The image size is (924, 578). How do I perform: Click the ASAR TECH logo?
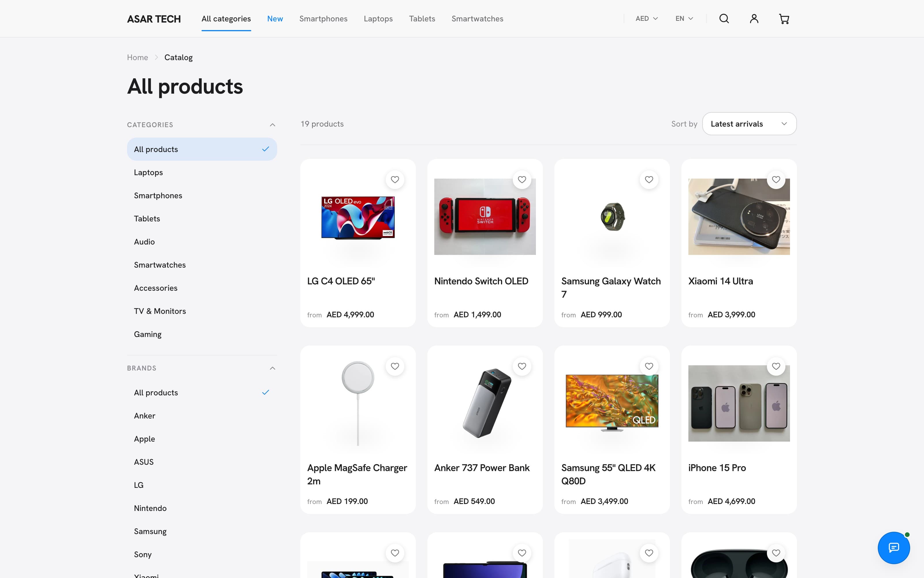pos(154,19)
